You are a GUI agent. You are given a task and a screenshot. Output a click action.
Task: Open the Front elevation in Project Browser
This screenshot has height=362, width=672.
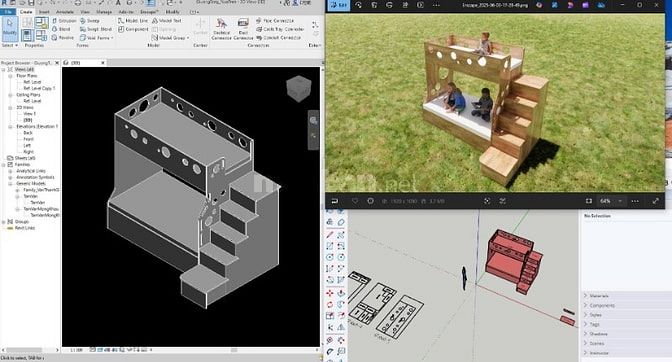(x=28, y=139)
